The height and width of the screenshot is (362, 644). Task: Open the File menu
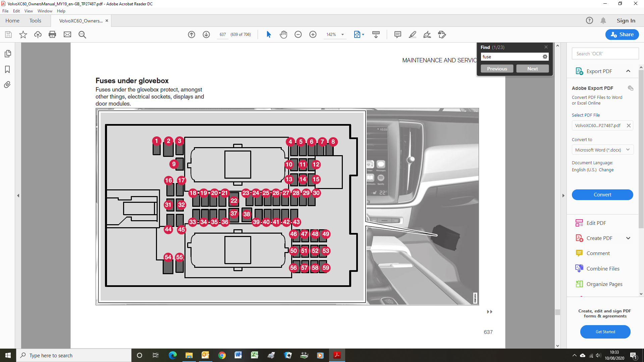pyautogui.click(x=5, y=11)
